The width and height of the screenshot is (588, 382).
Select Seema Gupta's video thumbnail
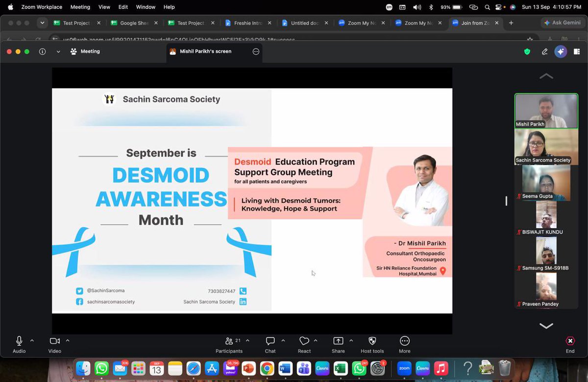pyautogui.click(x=546, y=183)
